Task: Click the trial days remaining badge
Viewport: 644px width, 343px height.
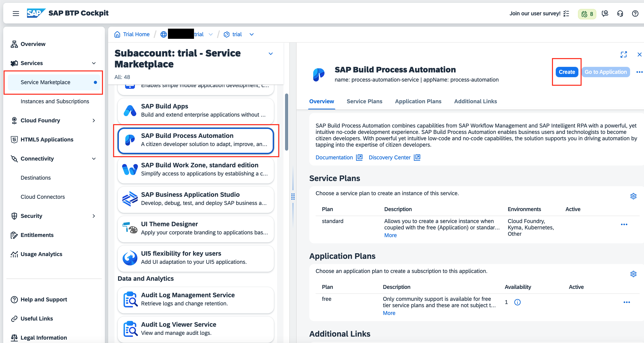Action: tap(587, 14)
